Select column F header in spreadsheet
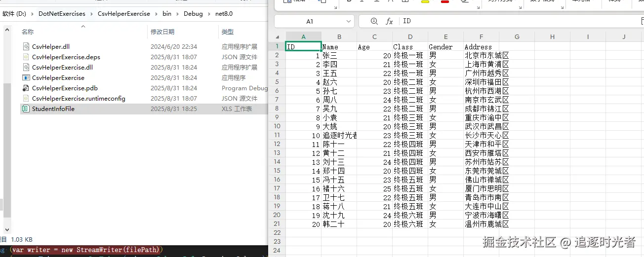Screen dimensions: 644x257 tap(481, 37)
